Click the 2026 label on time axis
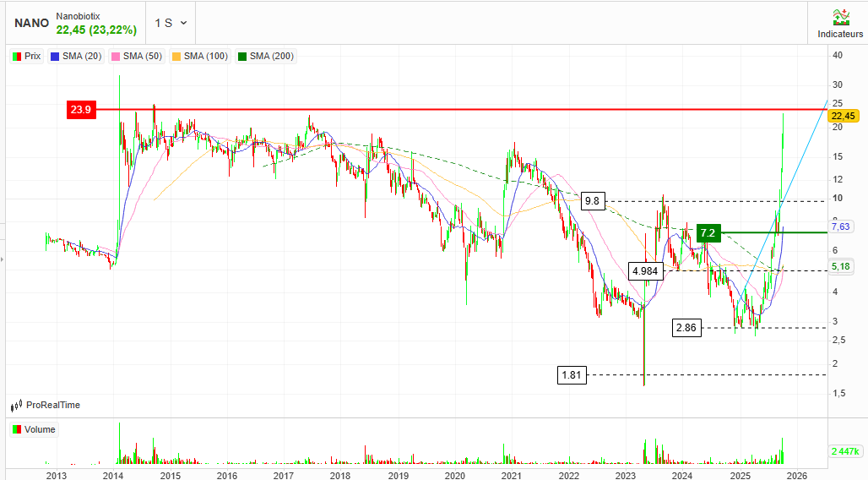868x480 pixels. tap(796, 475)
